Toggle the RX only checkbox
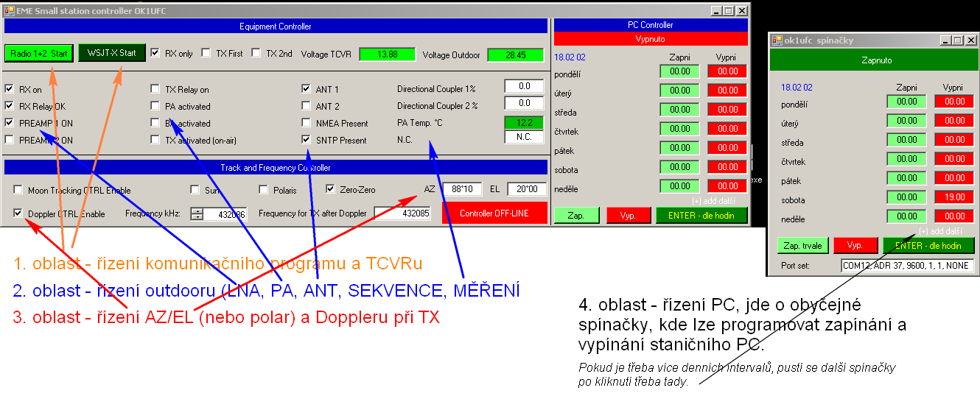 (x=155, y=53)
